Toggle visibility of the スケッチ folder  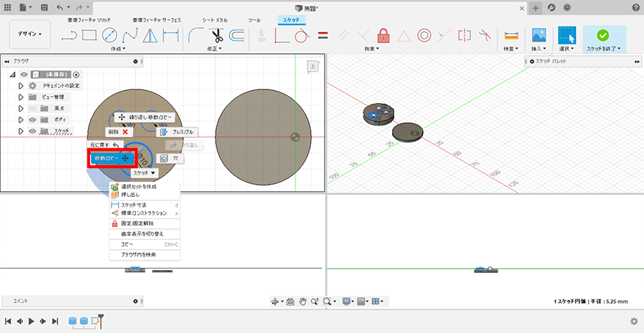[32, 131]
